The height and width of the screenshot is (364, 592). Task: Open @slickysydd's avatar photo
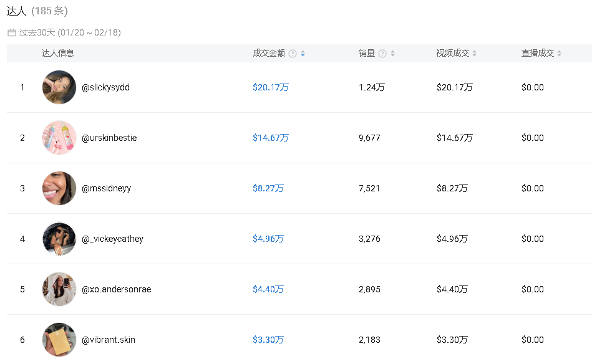[x=59, y=87]
